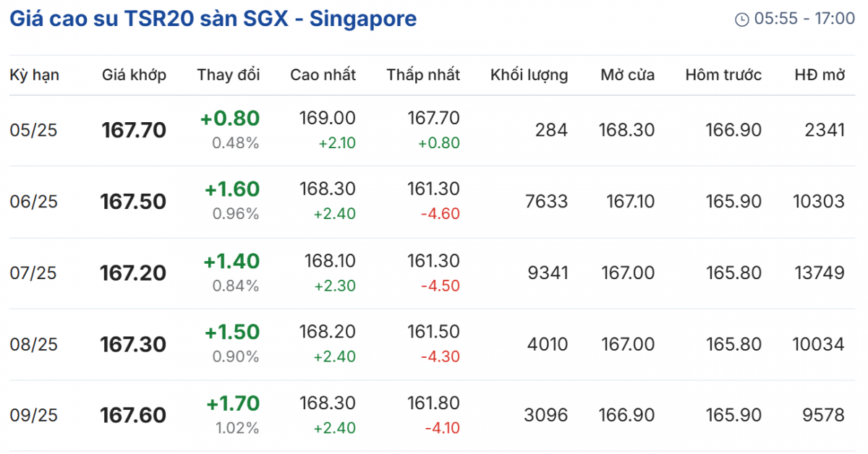Click the title Giá cao su TSR20 sàn SGX
This screenshot has height=454, width=868.
213,19
